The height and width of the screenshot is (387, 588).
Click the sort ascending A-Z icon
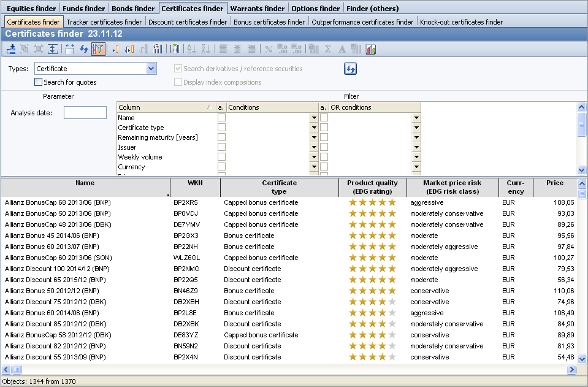[191, 50]
